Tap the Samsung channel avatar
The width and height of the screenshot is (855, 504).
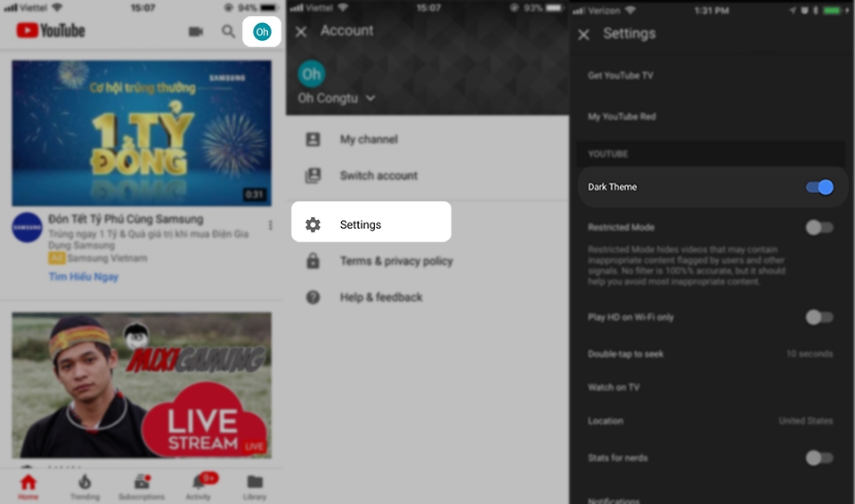(28, 227)
